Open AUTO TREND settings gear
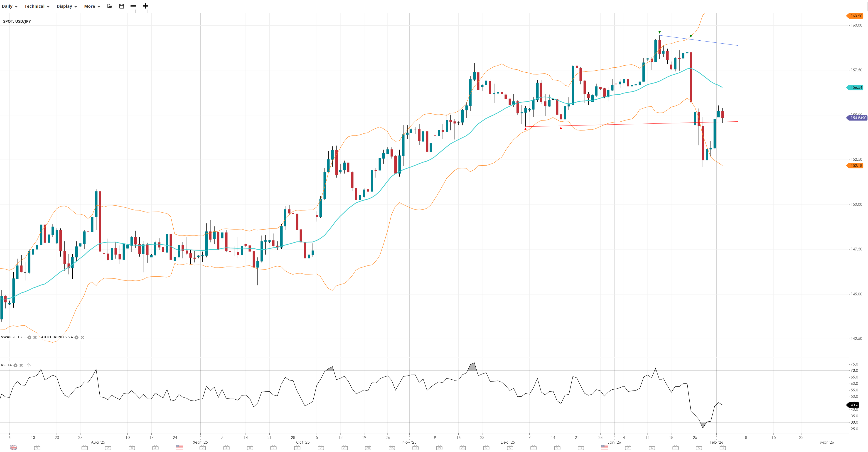 pos(76,337)
